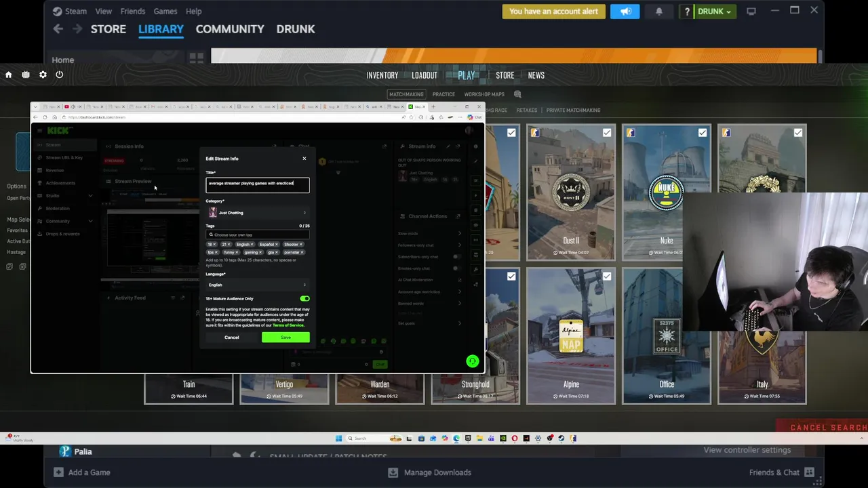
Task: Open CS2 home icon in top bar
Action: pyautogui.click(x=9, y=75)
